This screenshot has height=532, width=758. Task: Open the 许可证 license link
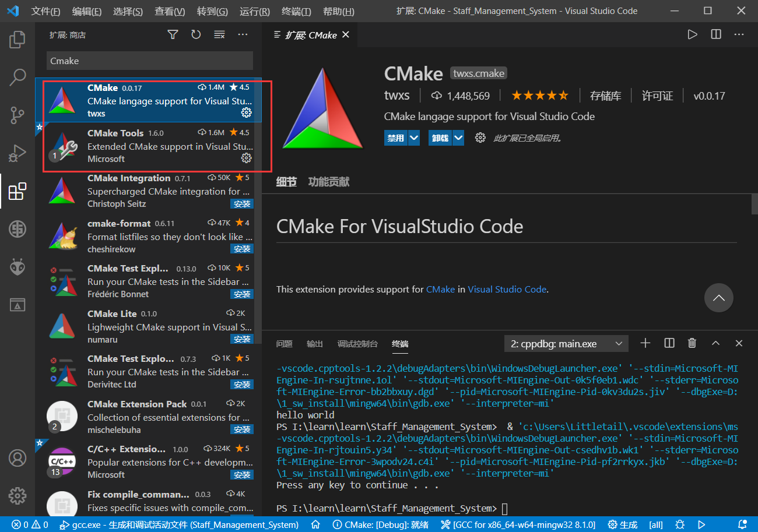click(x=658, y=96)
